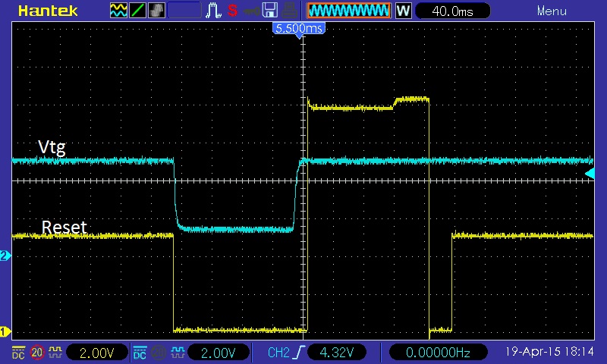This screenshot has height=364, width=607.
Task: Toggle the CH1 red 20 bandwidth limit icon
Action: (37, 353)
